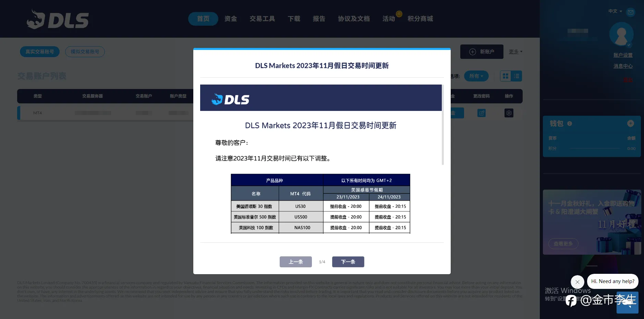Open the 下载 menu
The height and width of the screenshot is (319, 644).
coord(294,19)
